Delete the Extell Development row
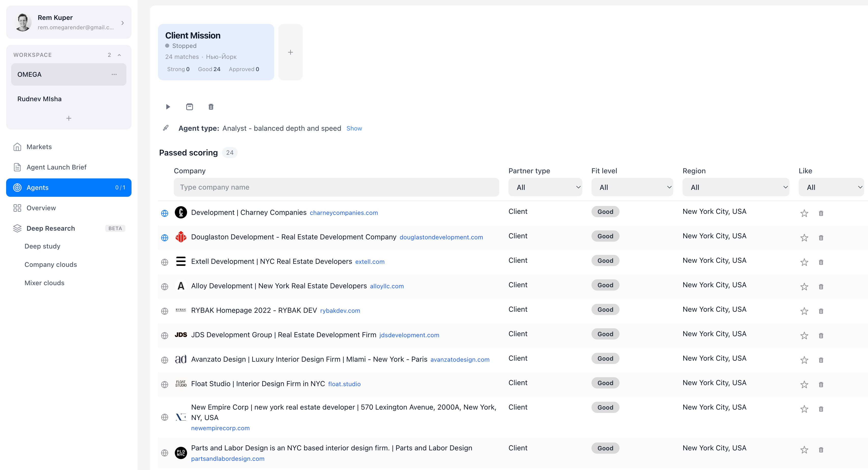 821,262
